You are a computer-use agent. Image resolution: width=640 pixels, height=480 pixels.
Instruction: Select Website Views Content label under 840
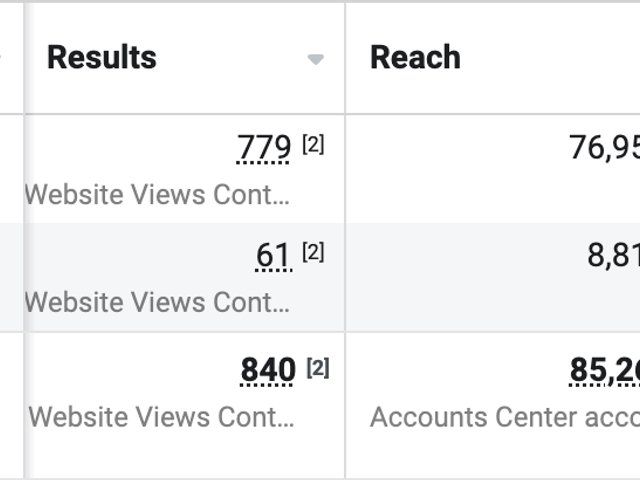(x=161, y=417)
